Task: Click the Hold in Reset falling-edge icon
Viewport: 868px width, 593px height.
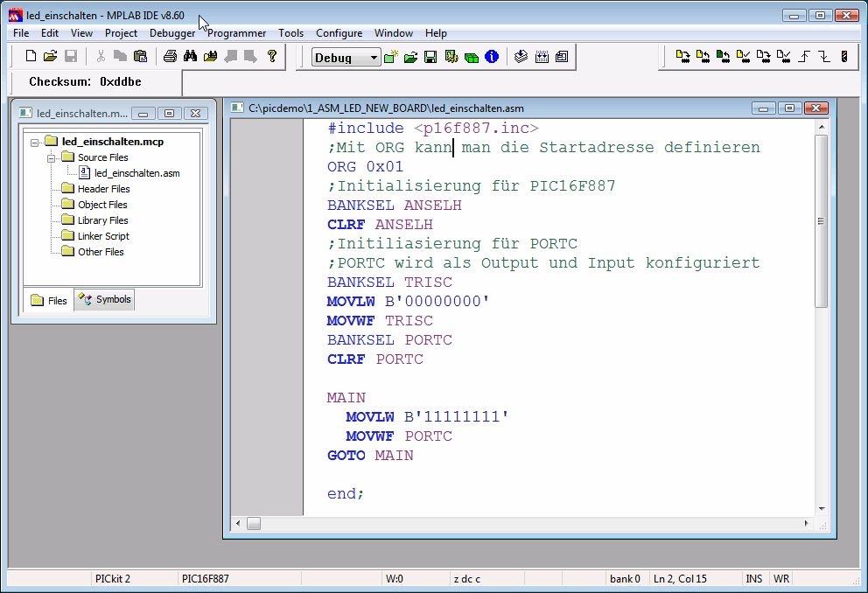Action: coord(825,57)
